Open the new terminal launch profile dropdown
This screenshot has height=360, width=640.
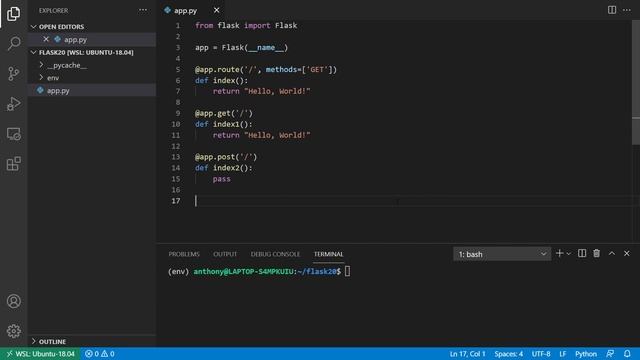coord(569,254)
